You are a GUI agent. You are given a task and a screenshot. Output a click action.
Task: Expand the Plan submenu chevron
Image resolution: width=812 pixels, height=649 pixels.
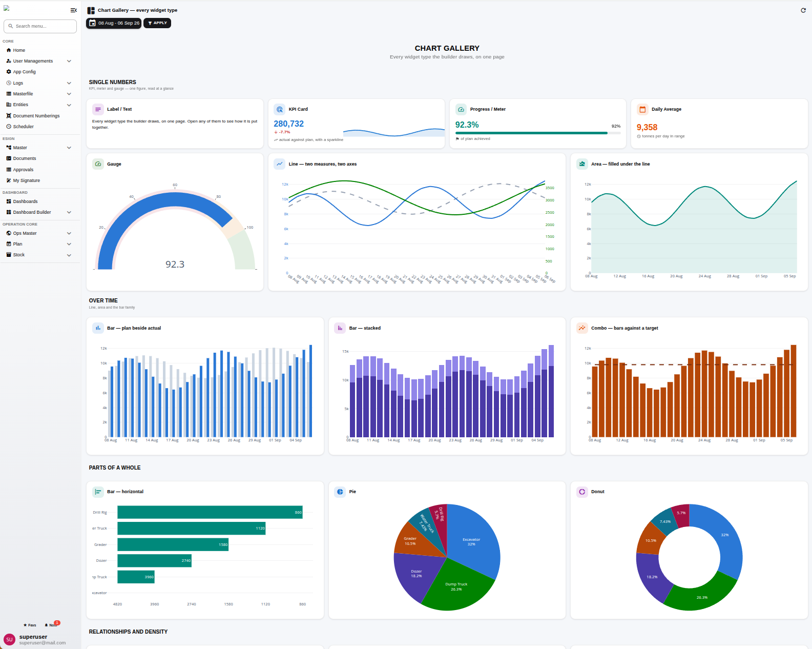pyautogui.click(x=69, y=244)
